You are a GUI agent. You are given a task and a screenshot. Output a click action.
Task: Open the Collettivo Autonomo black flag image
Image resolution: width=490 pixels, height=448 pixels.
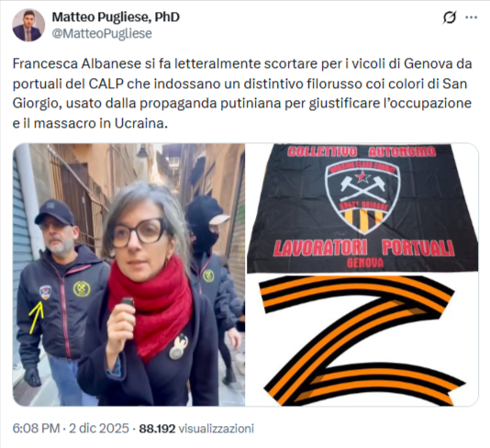[362, 208]
